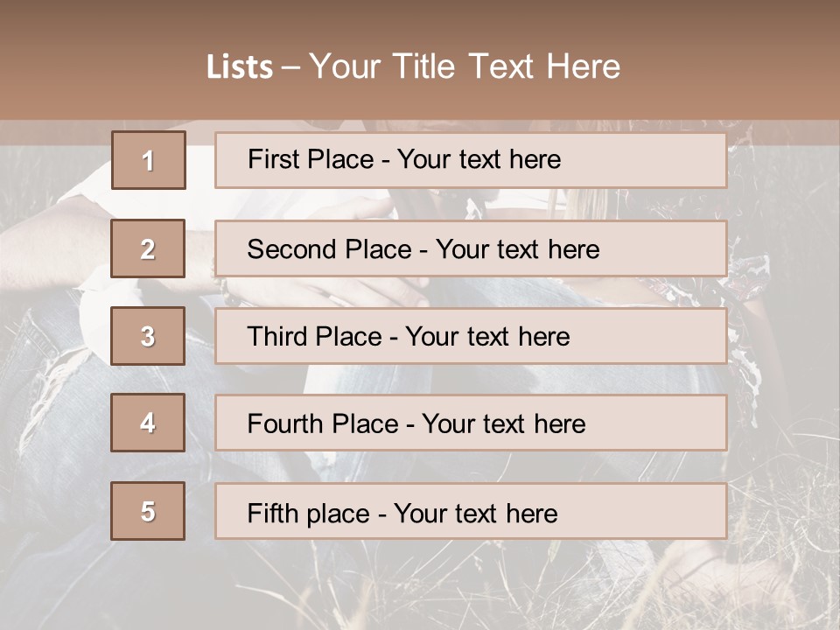Click the number 5 list marker
The image size is (840, 630).
[148, 511]
